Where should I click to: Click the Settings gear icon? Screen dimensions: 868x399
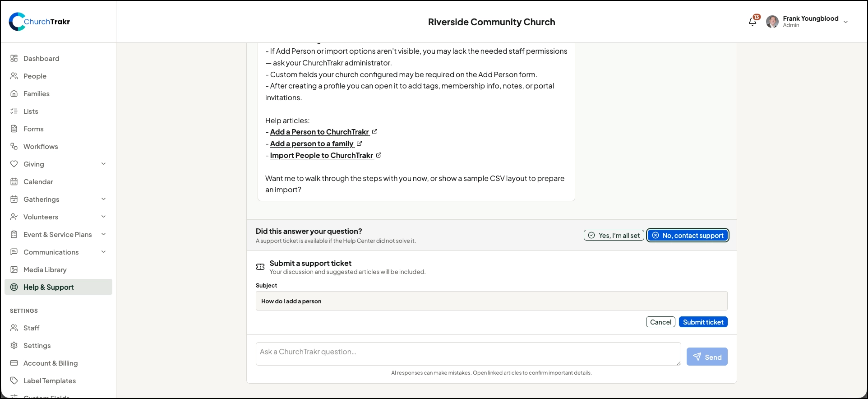click(14, 345)
